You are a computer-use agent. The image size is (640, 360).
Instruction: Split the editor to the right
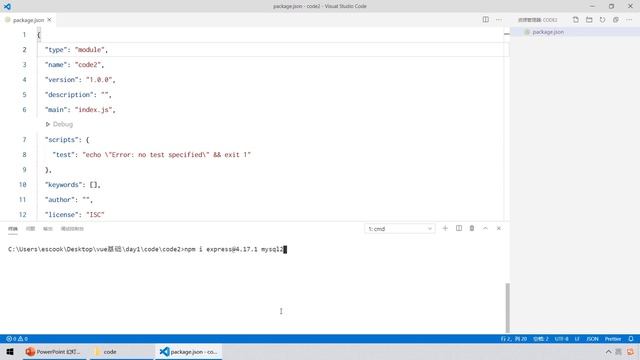pyautogui.click(x=485, y=20)
